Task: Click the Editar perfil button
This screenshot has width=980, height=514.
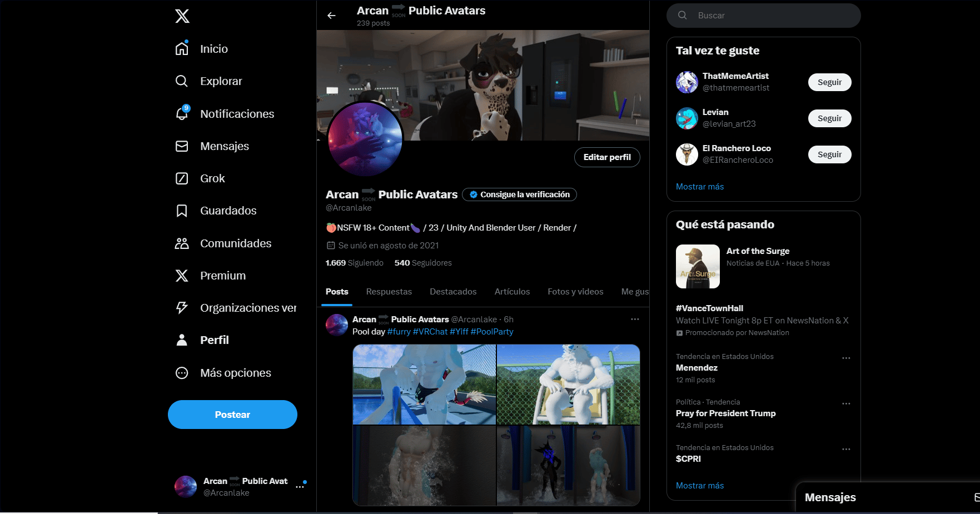Action: pos(607,157)
